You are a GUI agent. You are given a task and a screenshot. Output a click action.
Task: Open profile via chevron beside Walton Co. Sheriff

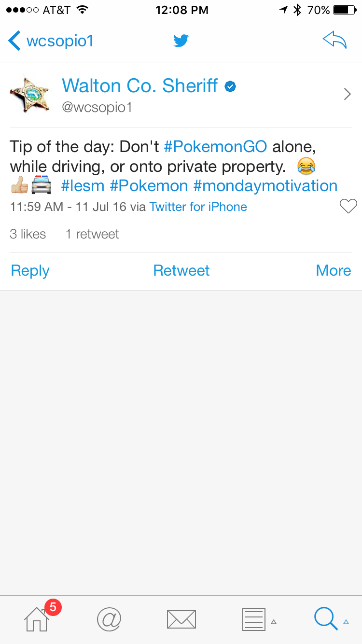[x=347, y=94]
